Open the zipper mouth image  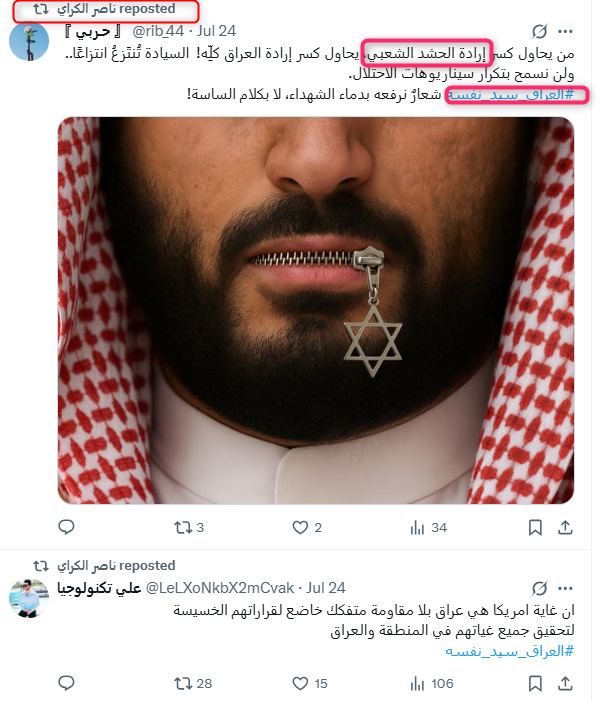(316, 310)
